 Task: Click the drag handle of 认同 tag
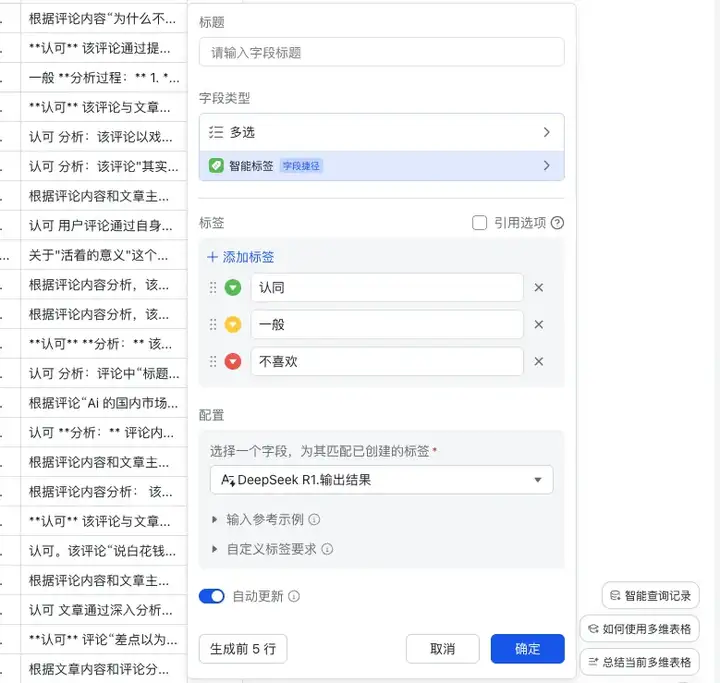pos(213,288)
